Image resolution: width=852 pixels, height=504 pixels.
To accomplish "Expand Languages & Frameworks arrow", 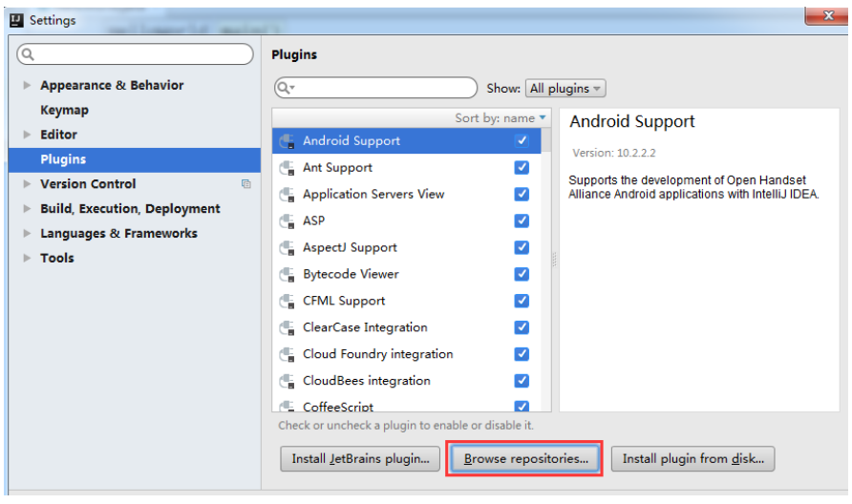I will (x=27, y=234).
